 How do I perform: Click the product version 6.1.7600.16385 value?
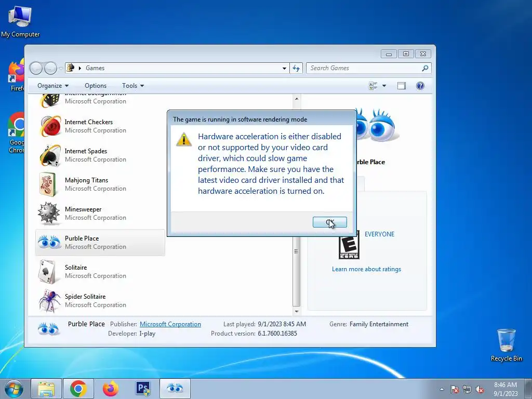(x=277, y=334)
